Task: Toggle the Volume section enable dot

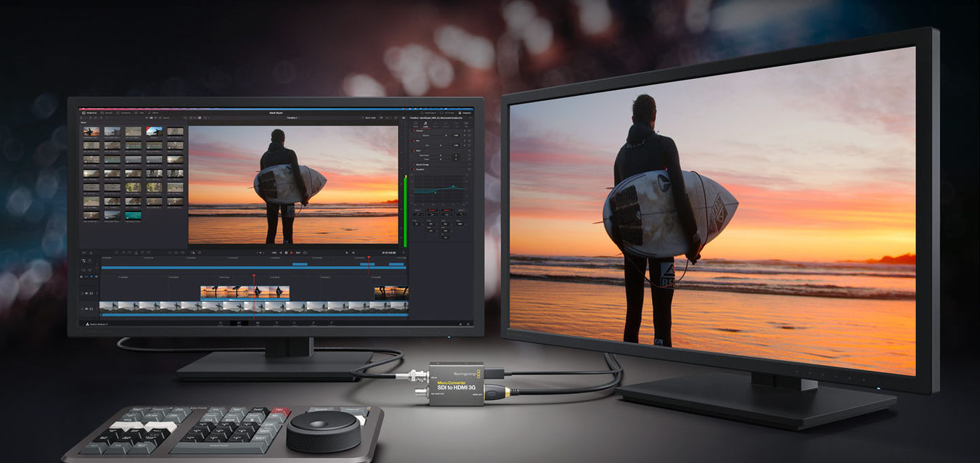Action: click(x=414, y=131)
